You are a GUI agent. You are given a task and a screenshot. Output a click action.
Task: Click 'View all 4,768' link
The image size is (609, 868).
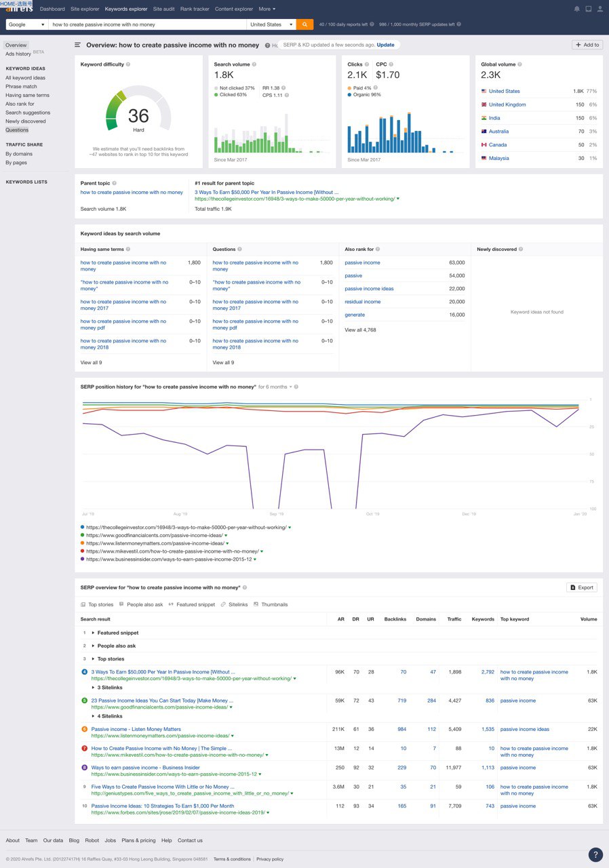[x=360, y=330]
